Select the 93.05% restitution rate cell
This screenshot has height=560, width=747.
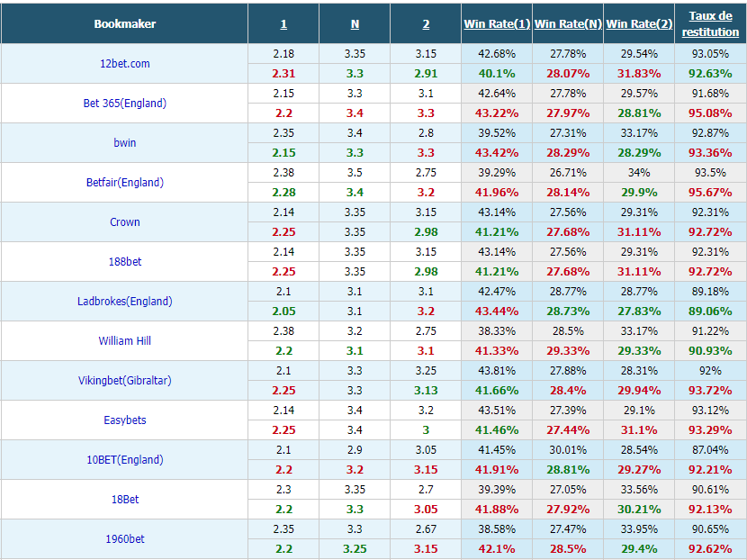pyautogui.click(x=710, y=53)
